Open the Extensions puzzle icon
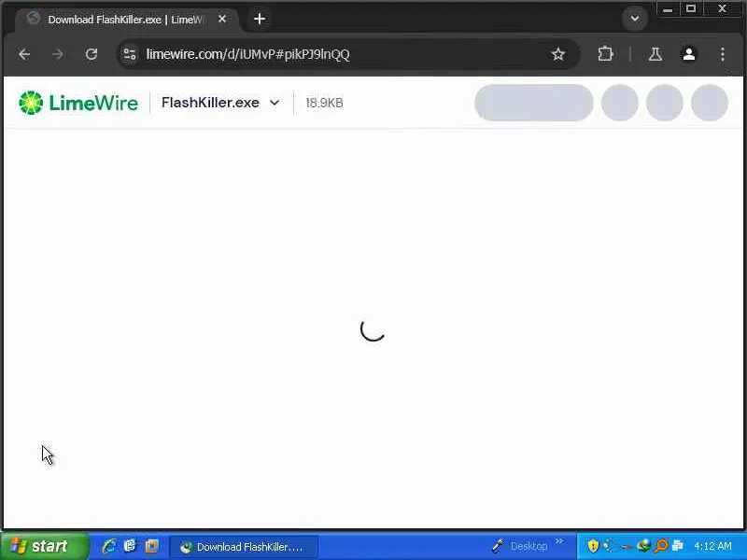Screen dimensions: 747x560 click(x=605, y=54)
